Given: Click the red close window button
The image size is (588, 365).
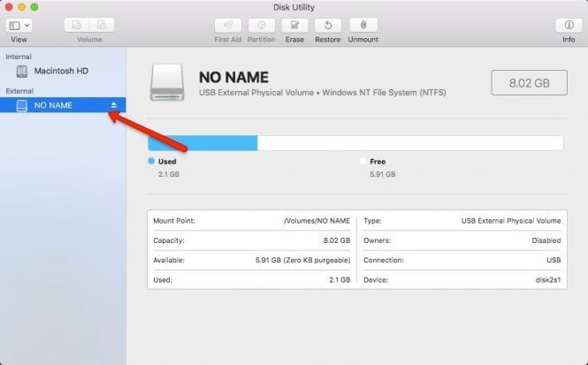Looking at the screenshot, I should [x=11, y=7].
